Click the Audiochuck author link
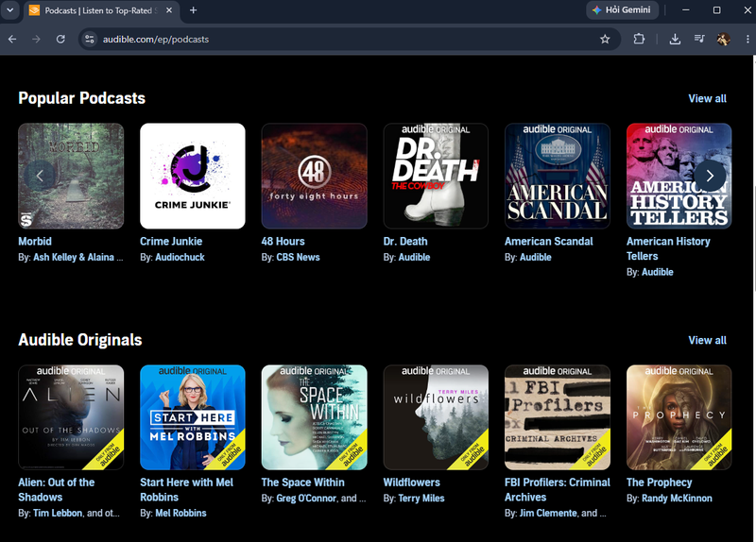Viewport: 756px width, 542px height. tap(180, 257)
